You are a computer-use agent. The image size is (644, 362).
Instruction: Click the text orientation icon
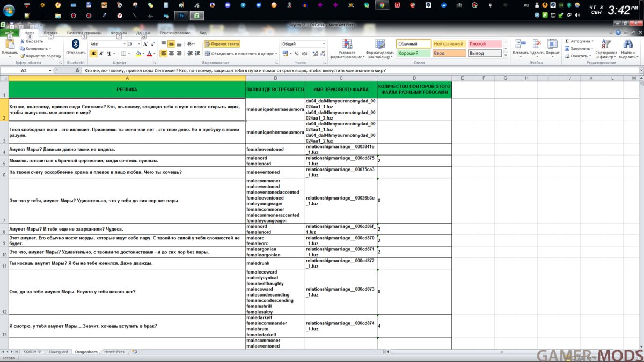click(191, 44)
